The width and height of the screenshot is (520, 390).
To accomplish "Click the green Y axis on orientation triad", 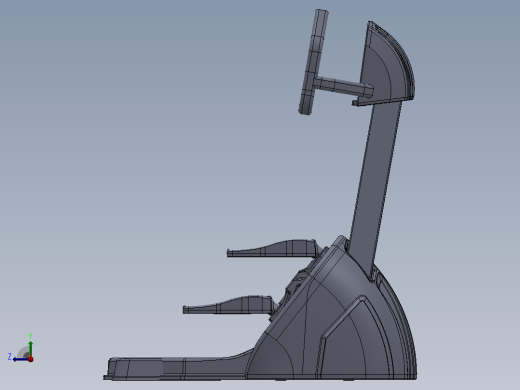I will [30, 348].
